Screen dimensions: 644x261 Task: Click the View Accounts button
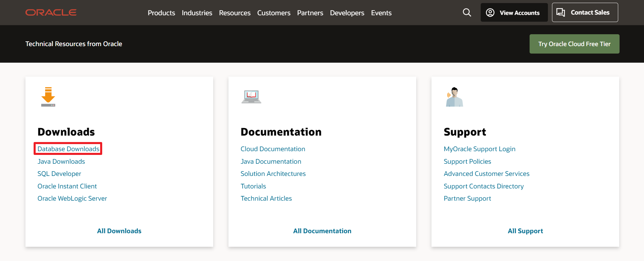[x=514, y=13]
